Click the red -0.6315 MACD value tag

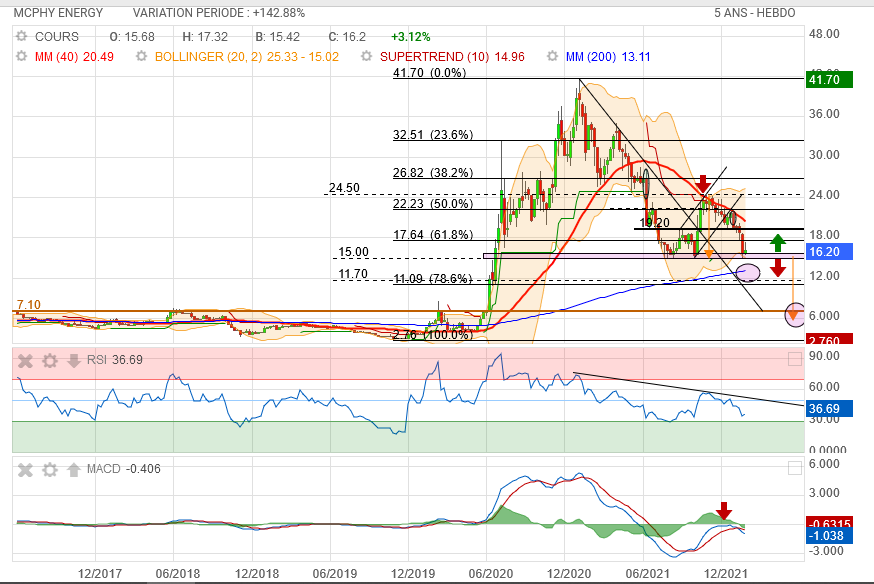[x=829, y=523]
